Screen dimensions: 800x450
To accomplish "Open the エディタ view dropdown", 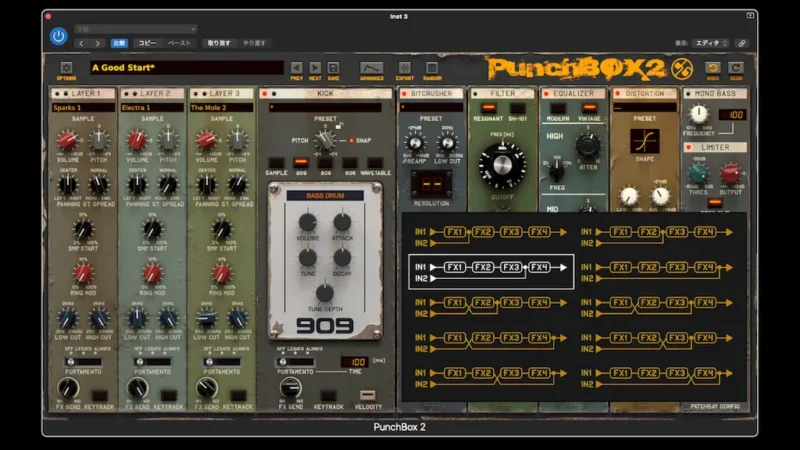I will pyautogui.click(x=711, y=43).
